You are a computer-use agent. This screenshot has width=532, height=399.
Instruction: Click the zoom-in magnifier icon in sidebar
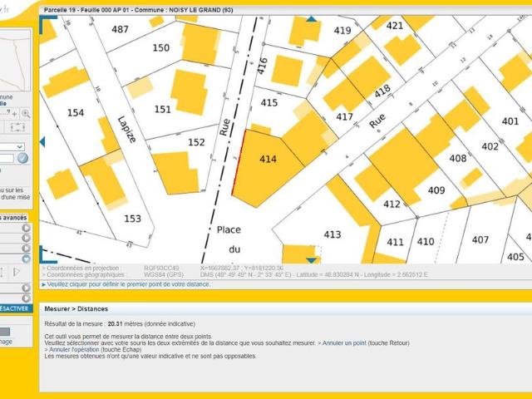click(x=26, y=114)
